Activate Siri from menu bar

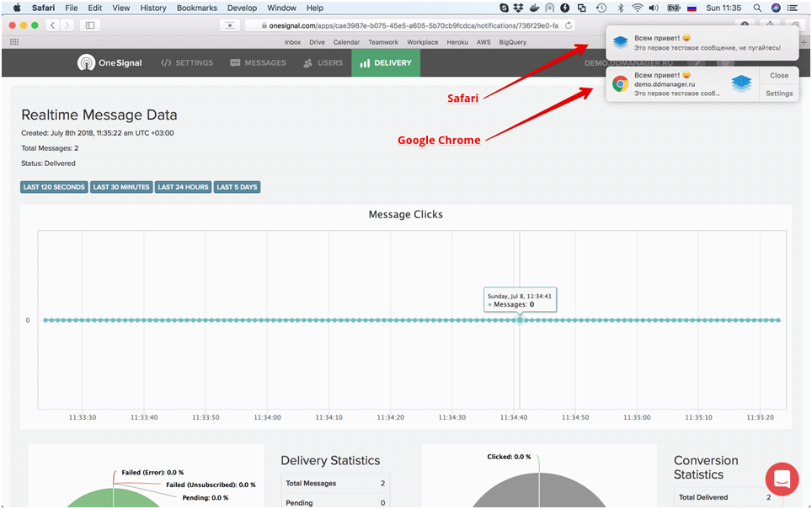[776, 8]
